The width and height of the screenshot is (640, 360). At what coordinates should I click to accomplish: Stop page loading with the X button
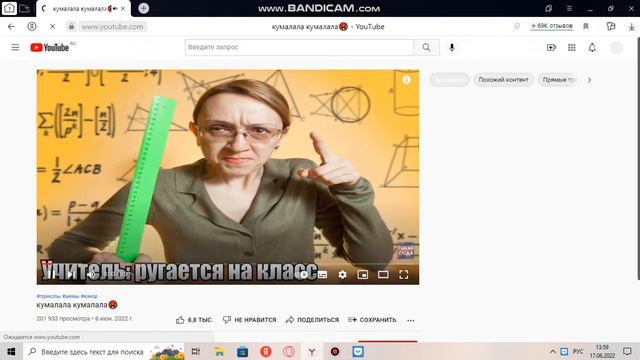pos(52,27)
